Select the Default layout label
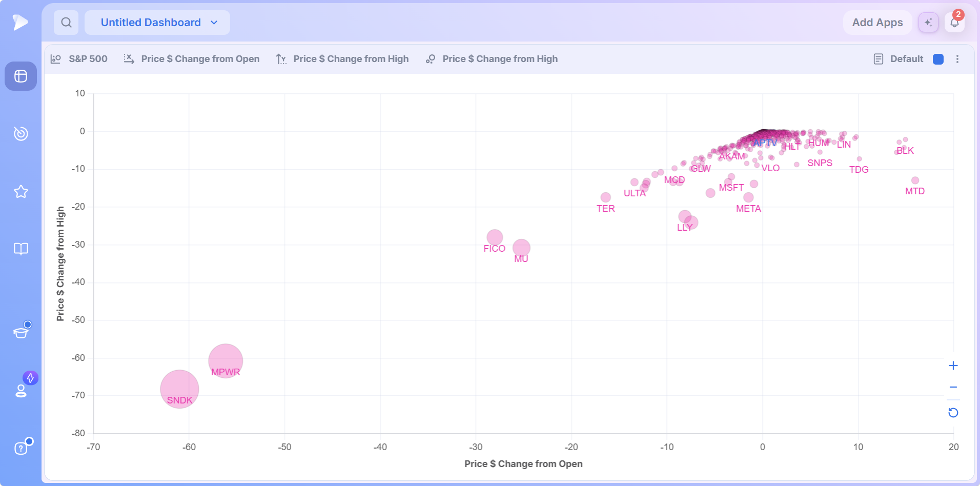980x486 pixels. coord(907,59)
